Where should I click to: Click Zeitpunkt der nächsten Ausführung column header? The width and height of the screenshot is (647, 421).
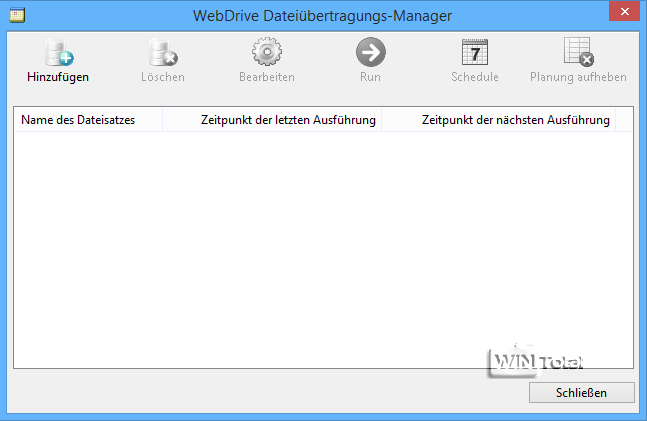[498, 120]
